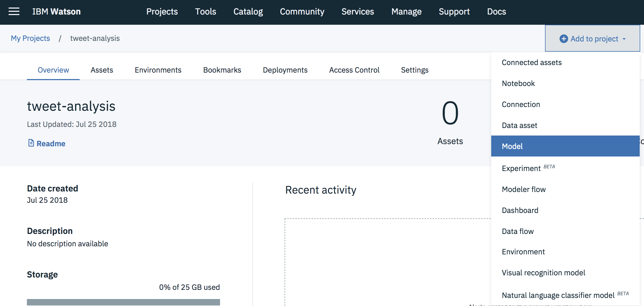The width and height of the screenshot is (644, 306).
Task: Go to IBM Watson home logo
Action: (56, 12)
